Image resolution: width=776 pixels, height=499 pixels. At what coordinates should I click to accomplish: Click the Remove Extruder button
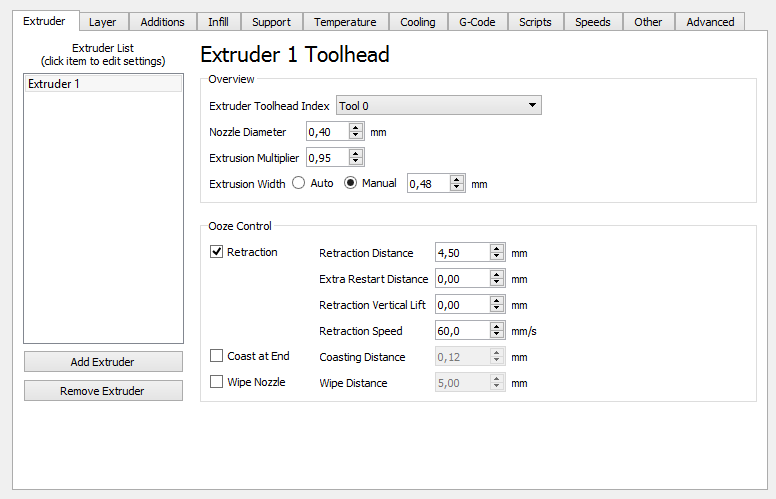tap(103, 391)
